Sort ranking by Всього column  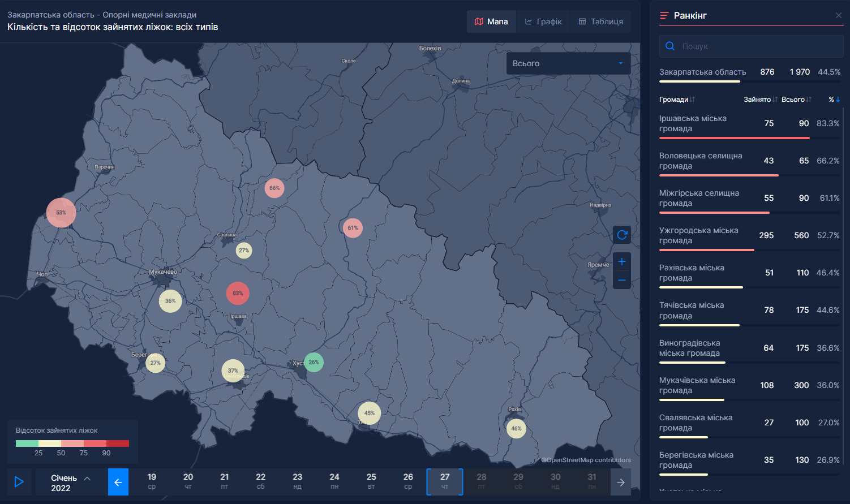point(796,100)
